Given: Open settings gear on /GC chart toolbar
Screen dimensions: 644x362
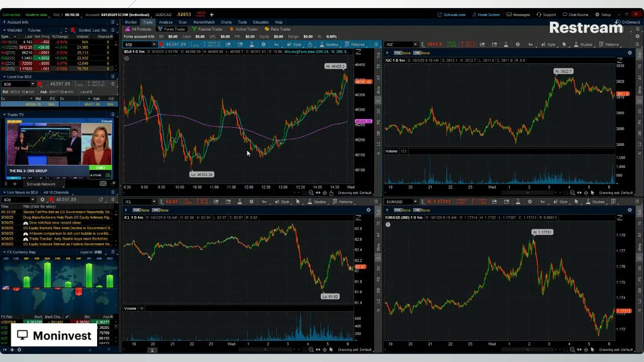Looking at the screenshot, I should [x=518, y=44].
